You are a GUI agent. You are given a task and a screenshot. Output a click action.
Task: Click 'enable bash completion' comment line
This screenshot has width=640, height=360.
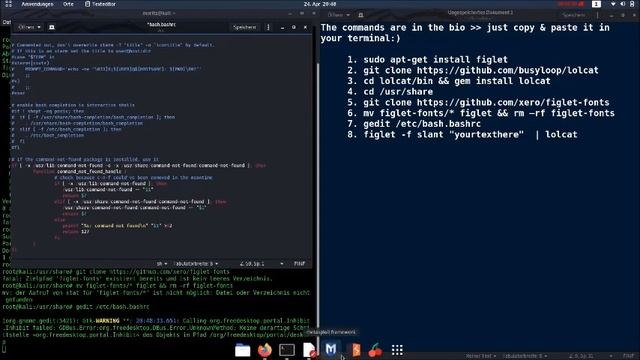pos(73,105)
